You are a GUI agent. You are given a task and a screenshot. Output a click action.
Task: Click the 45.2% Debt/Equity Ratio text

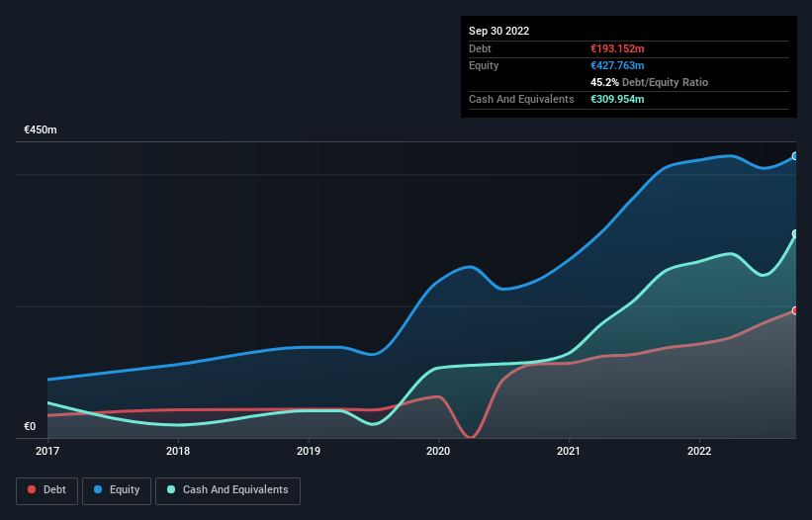[649, 82]
